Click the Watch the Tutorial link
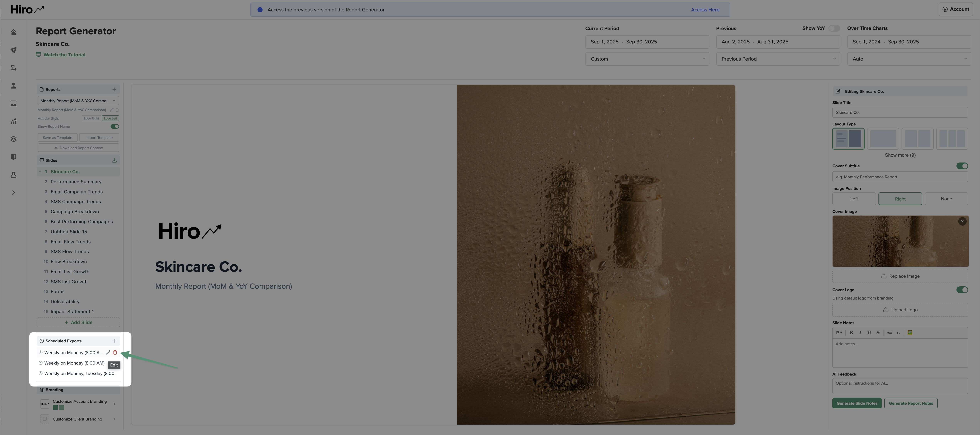 click(64, 55)
